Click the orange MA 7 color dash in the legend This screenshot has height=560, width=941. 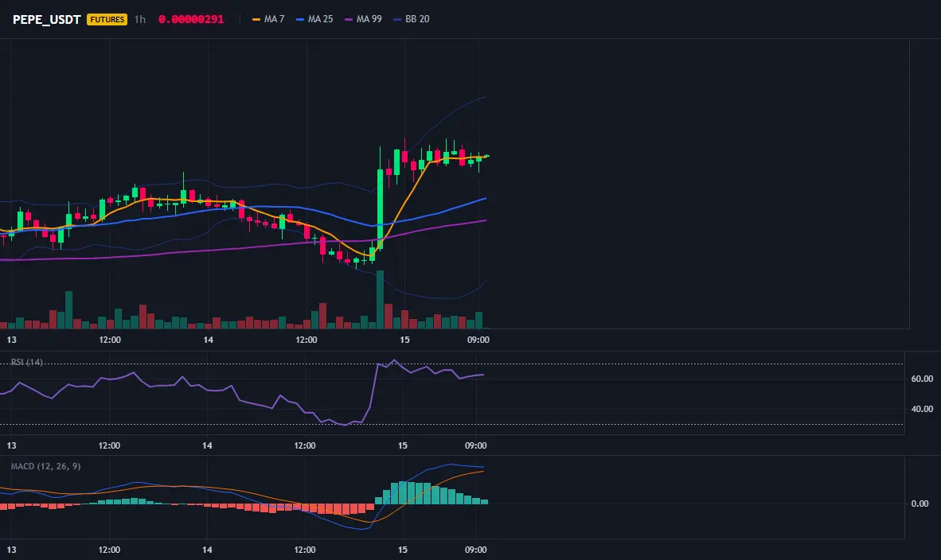(x=256, y=20)
